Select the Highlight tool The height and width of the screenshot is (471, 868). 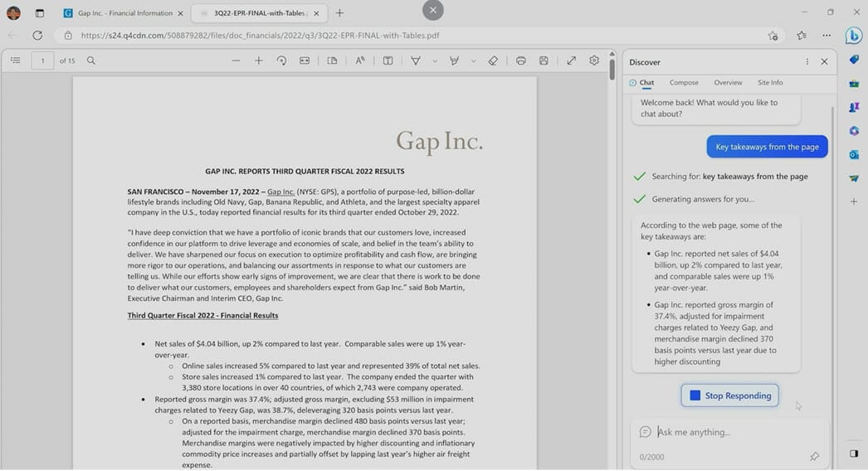454,61
